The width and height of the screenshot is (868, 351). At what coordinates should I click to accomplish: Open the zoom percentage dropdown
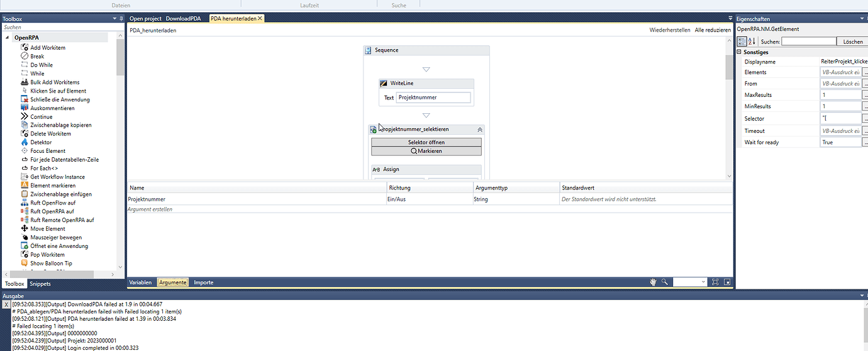(703, 282)
